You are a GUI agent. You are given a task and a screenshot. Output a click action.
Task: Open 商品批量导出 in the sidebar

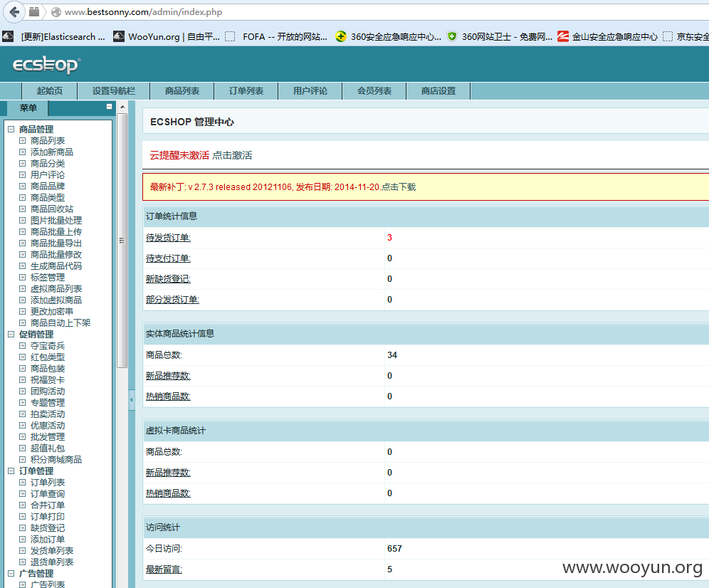point(56,243)
